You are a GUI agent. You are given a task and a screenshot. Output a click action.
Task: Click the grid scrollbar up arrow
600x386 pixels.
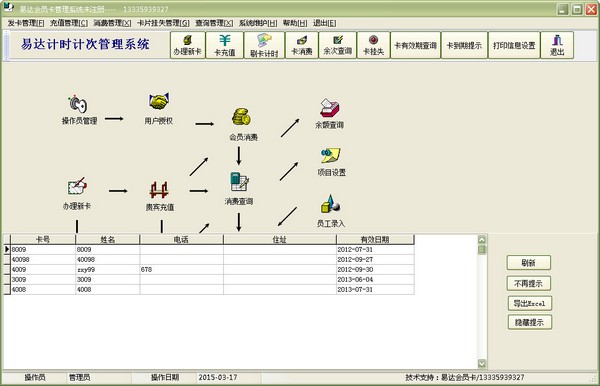pyautogui.click(x=482, y=240)
